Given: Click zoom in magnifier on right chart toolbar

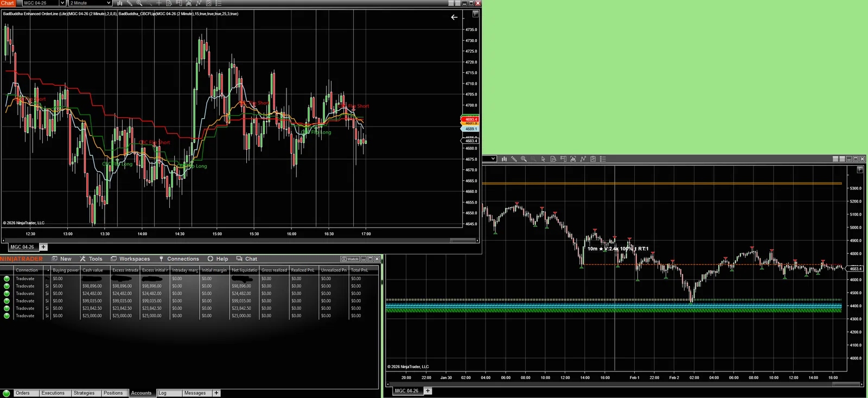Looking at the screenshot, I should (x=524, y=159).
